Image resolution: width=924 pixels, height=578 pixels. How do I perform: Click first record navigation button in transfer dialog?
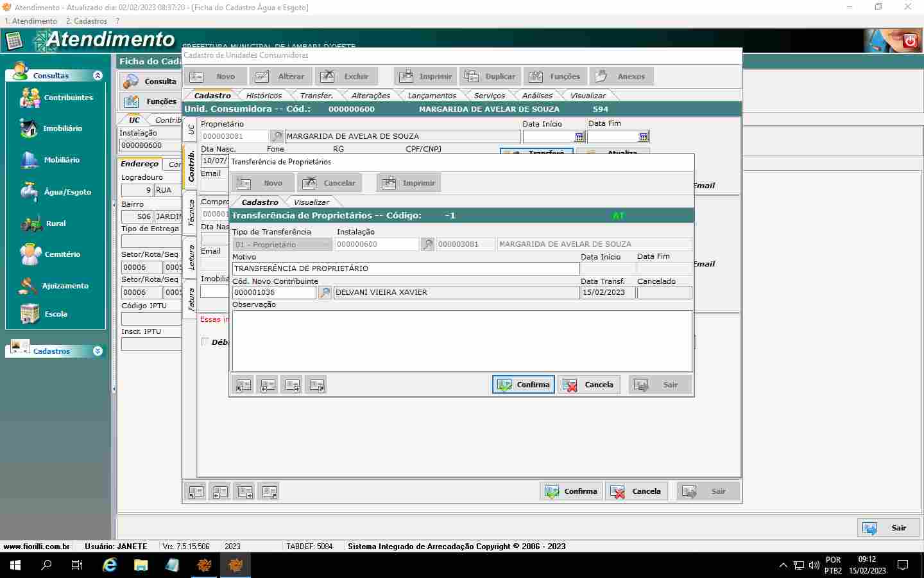point(243,385)
